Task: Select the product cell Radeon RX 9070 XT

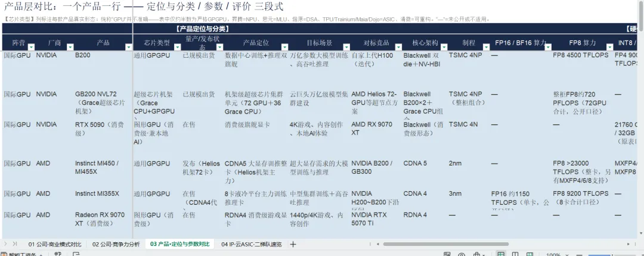Action: pyautogui.click(x=100, y=219)
